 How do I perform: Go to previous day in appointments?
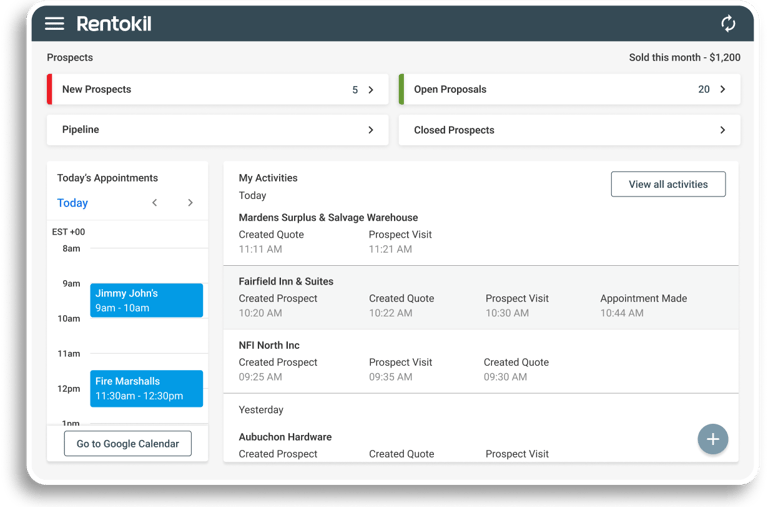point(155,203)
